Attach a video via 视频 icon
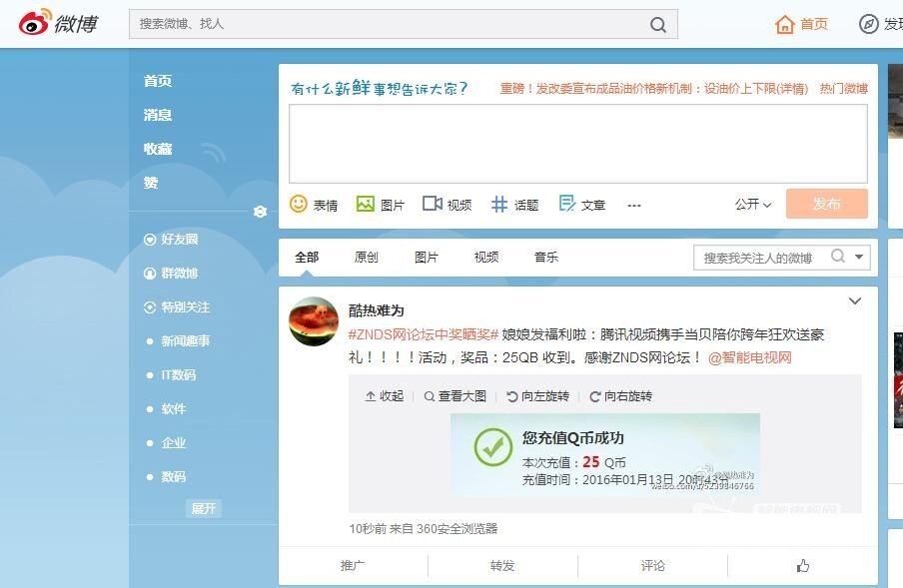The height and width of the screenshot is (588, 903). point(432,204)
